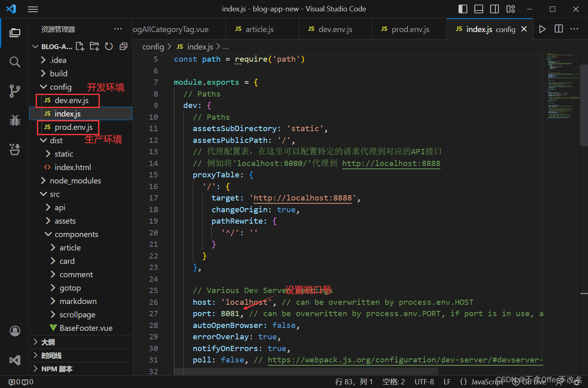Open the Source Control view
The width and height of the screenshot is (588, 388).
pos(15,91)
